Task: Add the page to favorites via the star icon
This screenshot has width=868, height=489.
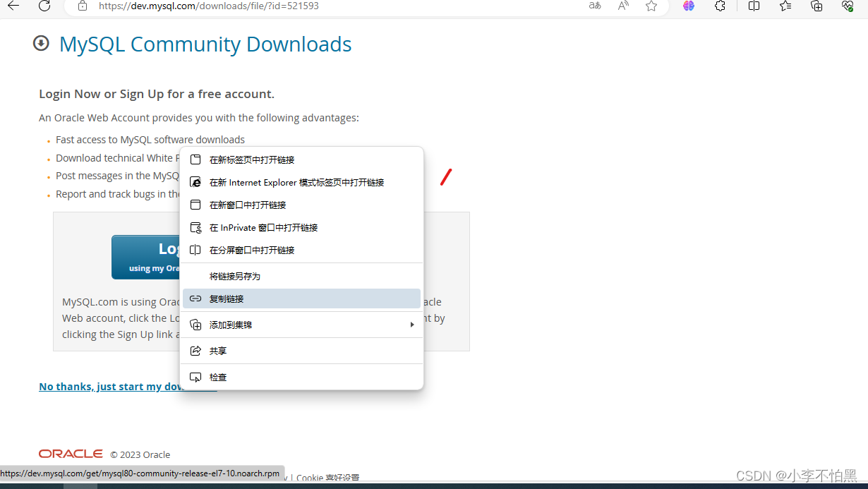Action: click(651, 8)
